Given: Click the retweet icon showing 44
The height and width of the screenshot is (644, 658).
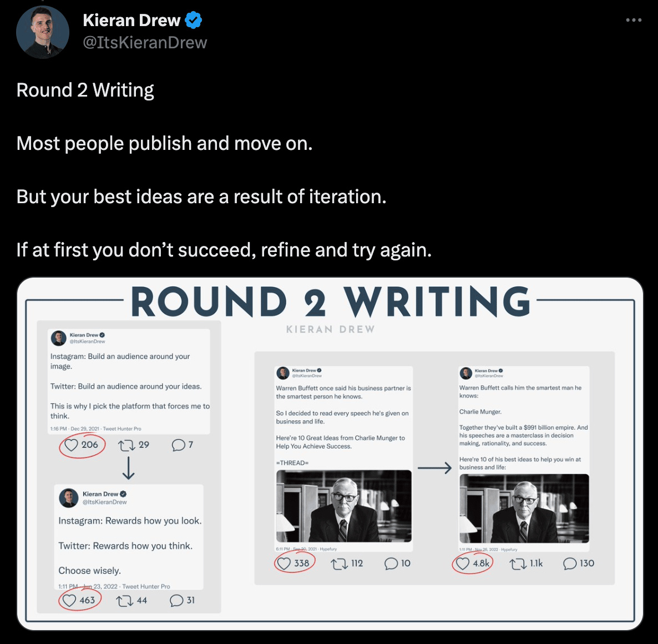Looking at the screenshot, I should coord(125,601).
